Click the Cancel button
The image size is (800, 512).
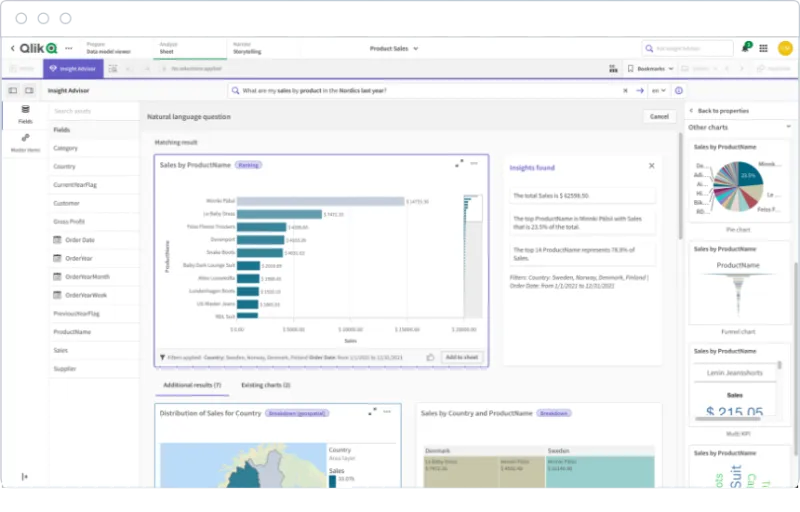click(659, 117)
